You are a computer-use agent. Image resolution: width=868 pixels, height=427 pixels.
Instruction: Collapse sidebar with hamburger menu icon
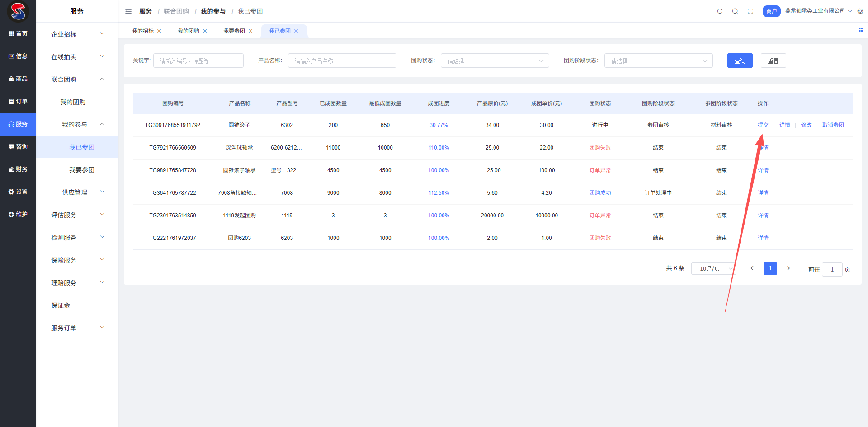coord(128,11)
